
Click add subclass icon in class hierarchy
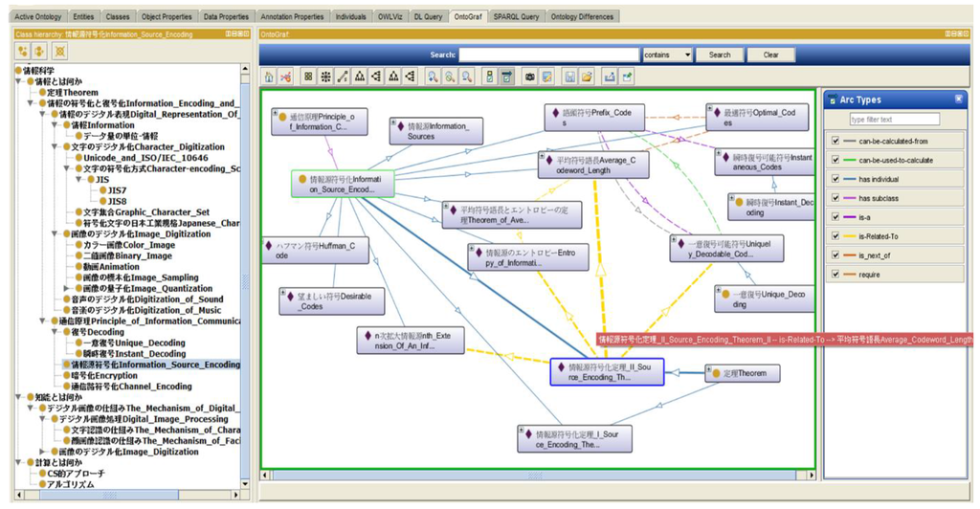(x=23, y=50)
